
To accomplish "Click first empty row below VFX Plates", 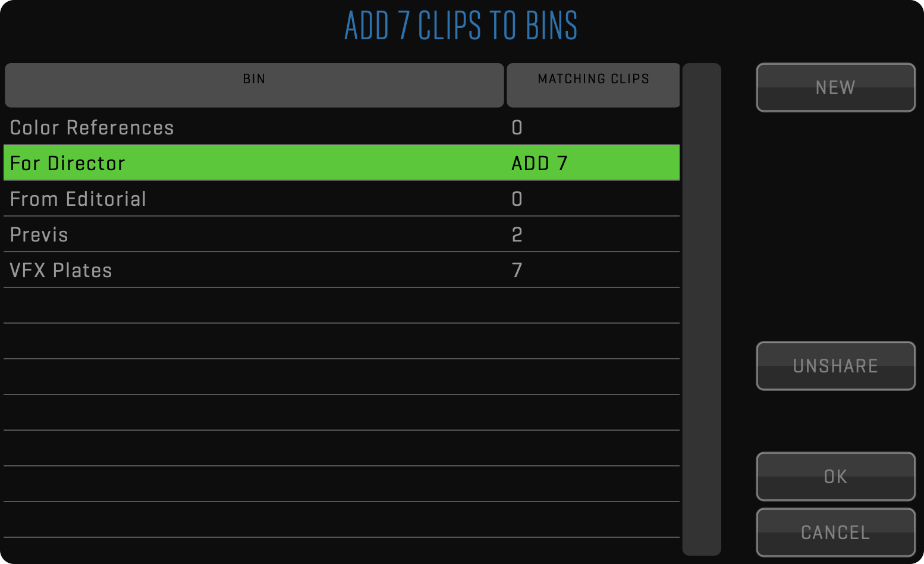I will [x=341, y=306].
